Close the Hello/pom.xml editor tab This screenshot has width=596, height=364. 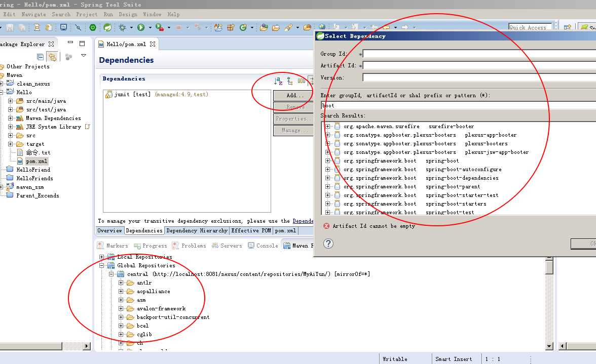click(153, 44)
